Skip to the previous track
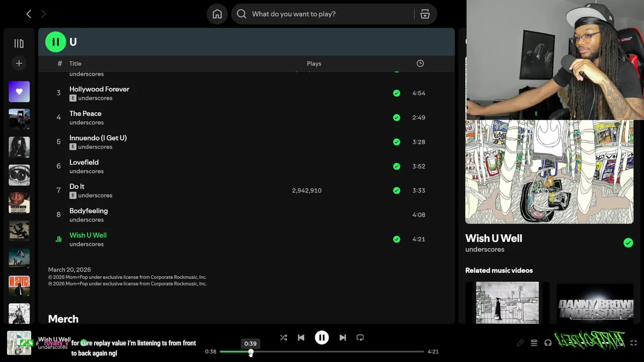The height and width of the screenshot is (362, 644). [301, 337]
